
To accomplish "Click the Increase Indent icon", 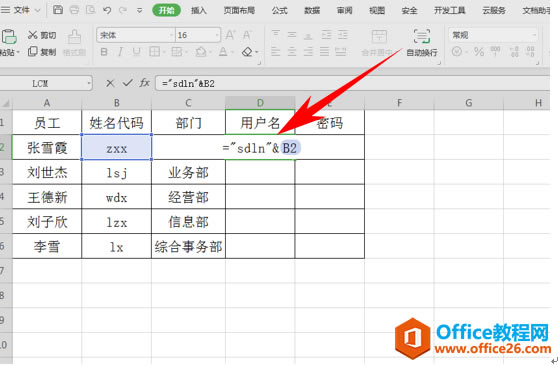I will (343, 35).
